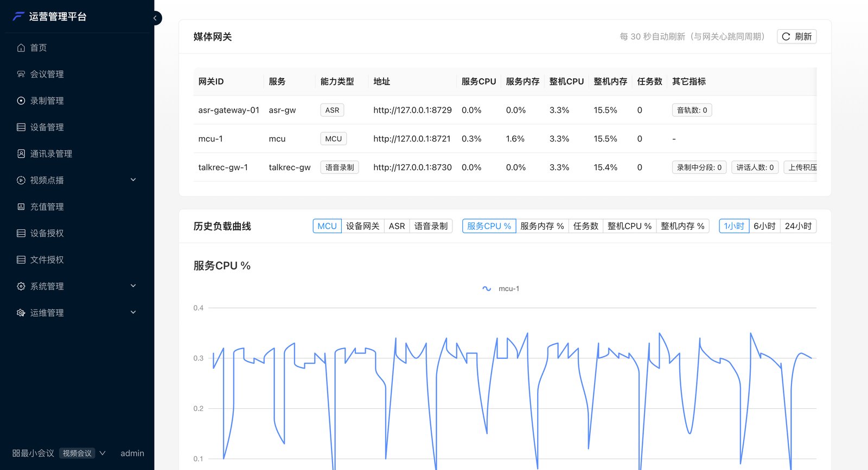Toggle the mcu-1 legend series icon

pos(487,289)
